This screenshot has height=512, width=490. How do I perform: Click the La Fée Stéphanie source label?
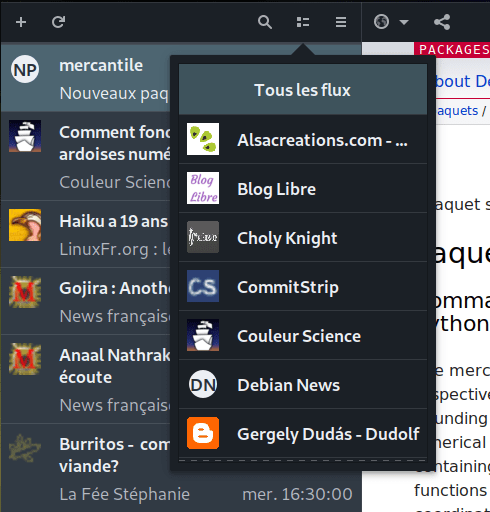pyautogui.click(x=125, y=494)
